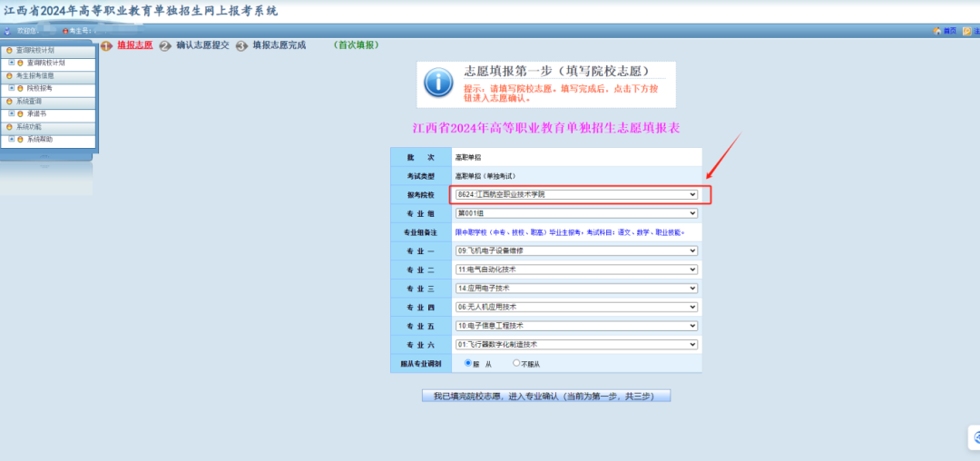Select the 服从 radio button
The height and width of the screenshot is (461, 980).
(468, 363)
